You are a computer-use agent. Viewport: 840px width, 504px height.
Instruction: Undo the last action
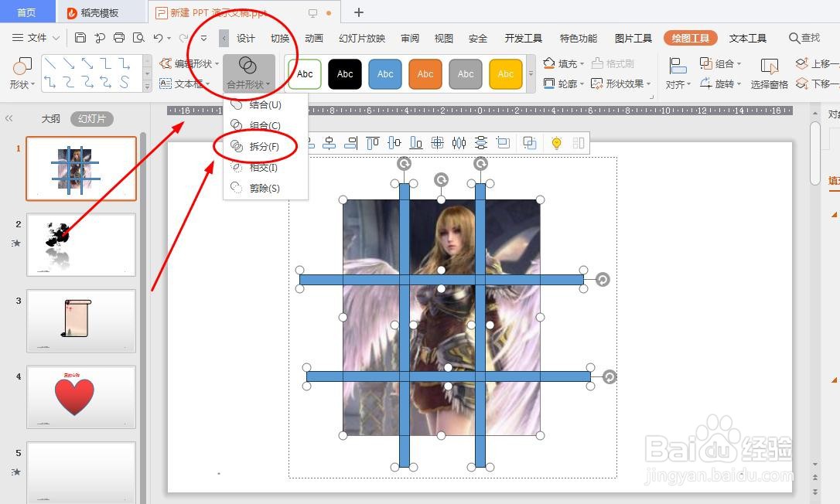158,38
